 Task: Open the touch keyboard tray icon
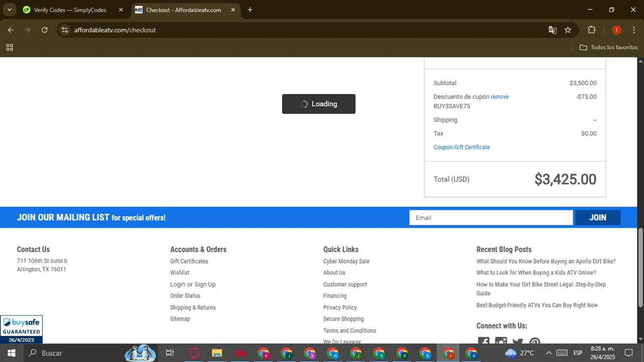pos(562,353)
